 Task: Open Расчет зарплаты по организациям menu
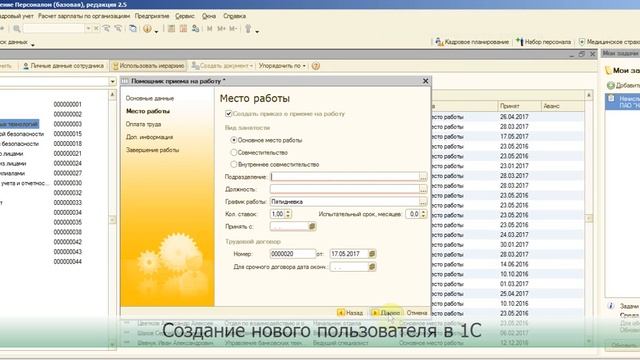pos(84,16)
